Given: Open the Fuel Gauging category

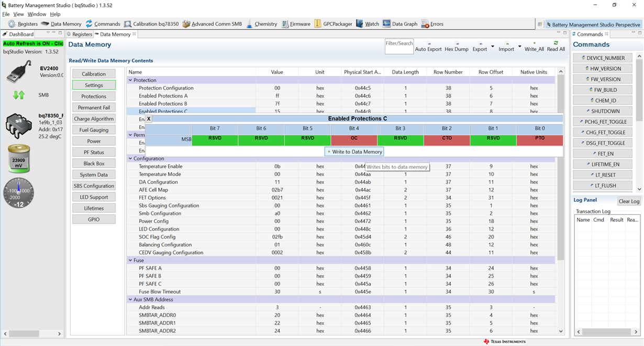Looking at the screenshot, I should click(x=94, y=130).
